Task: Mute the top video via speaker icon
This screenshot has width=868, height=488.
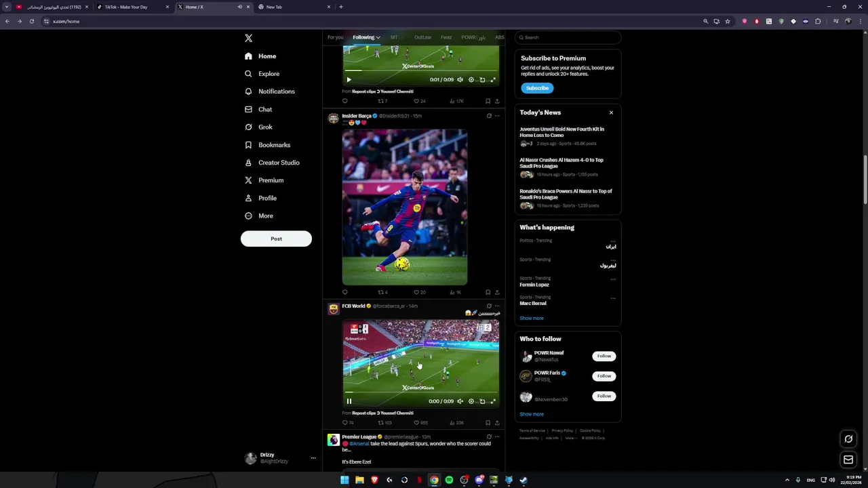Action: tap(460, 79)
